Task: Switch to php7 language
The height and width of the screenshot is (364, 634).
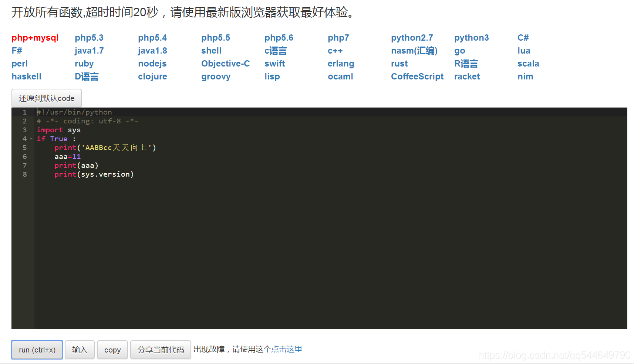Action: pos(338,38)
